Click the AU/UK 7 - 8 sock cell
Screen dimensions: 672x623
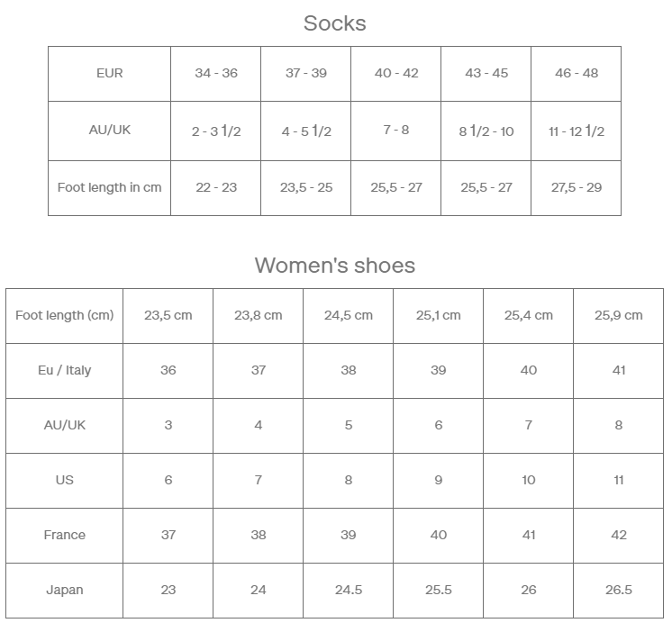[x=396, y=131]
